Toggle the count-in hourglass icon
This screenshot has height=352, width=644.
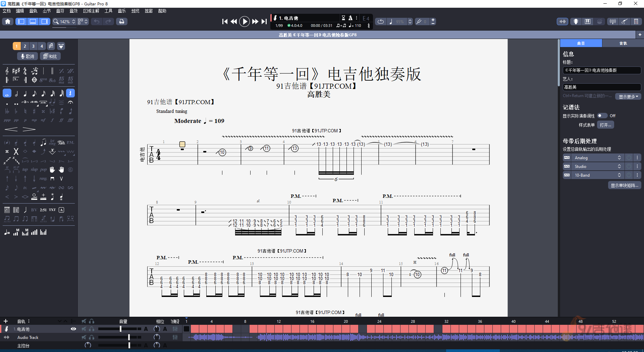pos(343,18)
